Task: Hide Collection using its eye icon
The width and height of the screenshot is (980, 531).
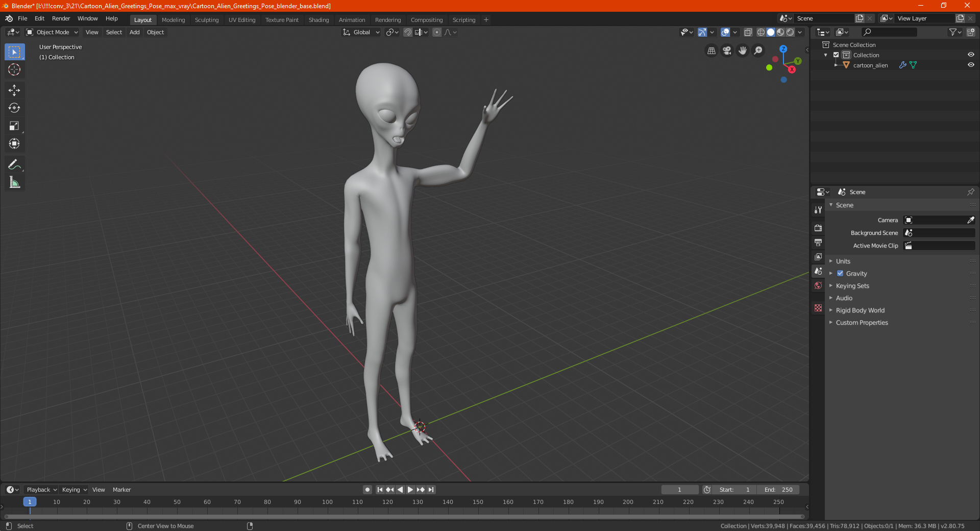Action: point(971,55)
